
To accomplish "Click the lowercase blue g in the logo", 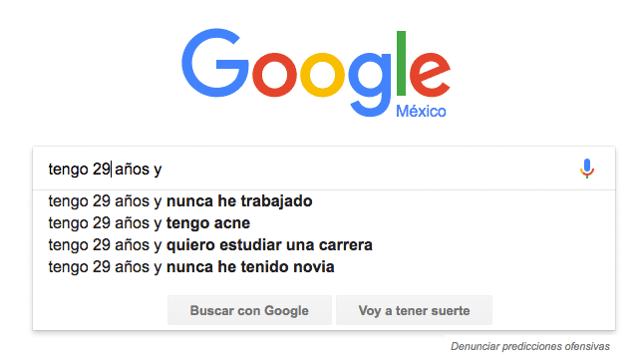I will click(x=370, y=84).
